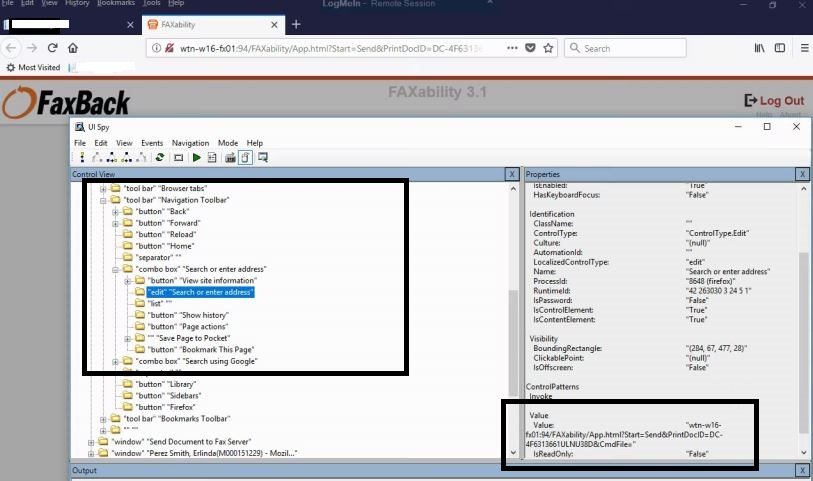
Task: Collapse "Search or enter address" combo box node
Action: (115, 270)
